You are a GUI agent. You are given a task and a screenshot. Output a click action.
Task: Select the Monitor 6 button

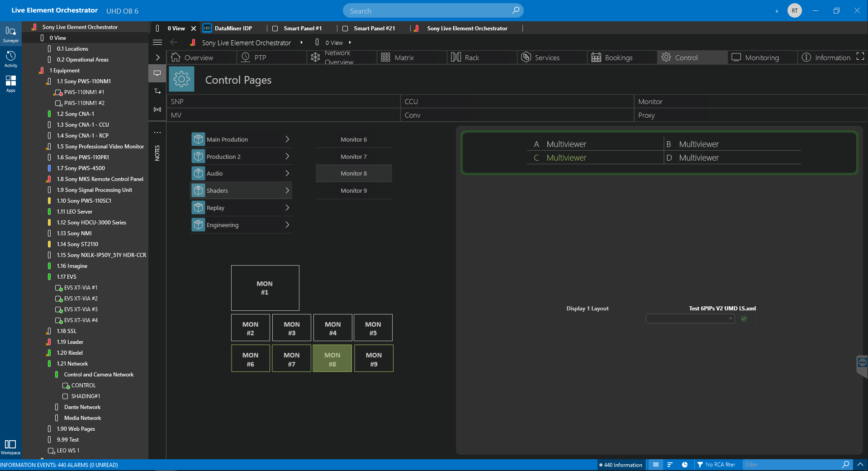(x=354, y=139)
